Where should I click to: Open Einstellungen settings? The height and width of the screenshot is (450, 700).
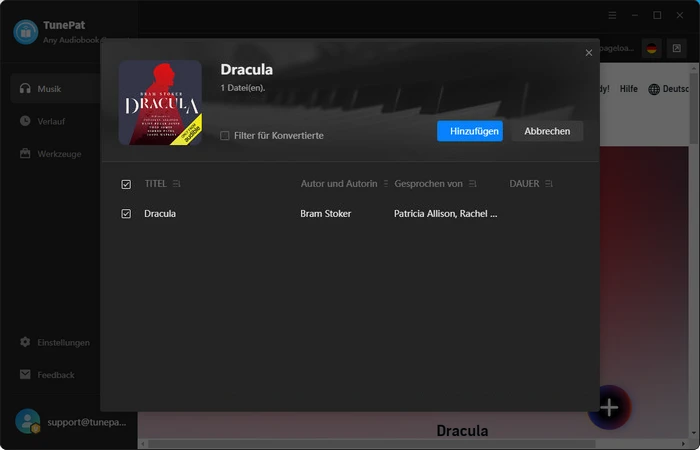pyautogui.click(x=55, y=342)
